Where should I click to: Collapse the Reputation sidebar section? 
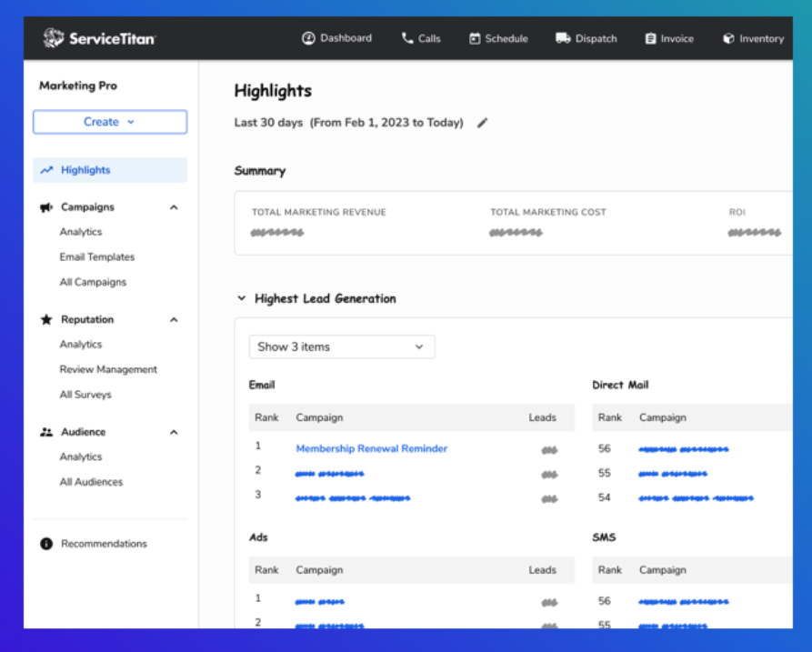tap(174, 320)
